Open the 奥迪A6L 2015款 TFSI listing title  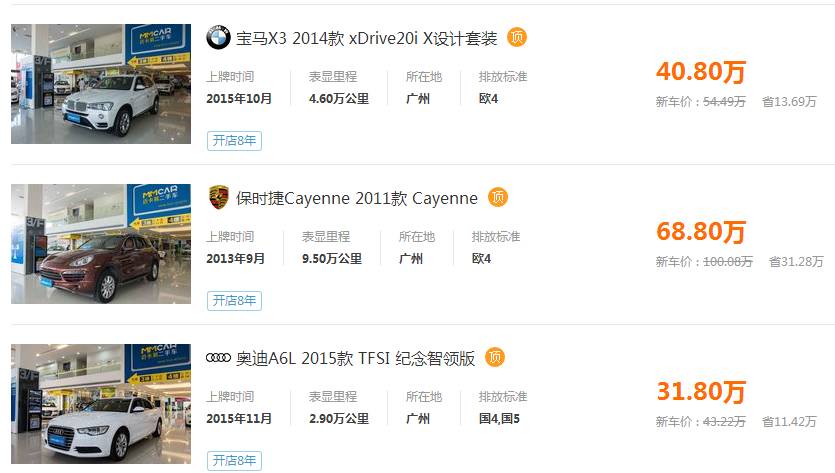(355, 358)
